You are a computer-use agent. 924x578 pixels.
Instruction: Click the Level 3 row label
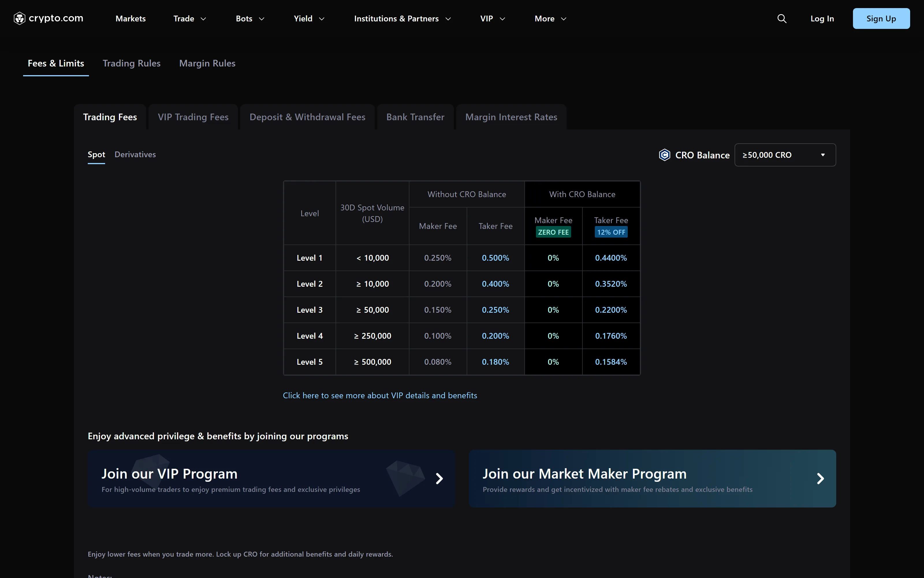(310, 310)
